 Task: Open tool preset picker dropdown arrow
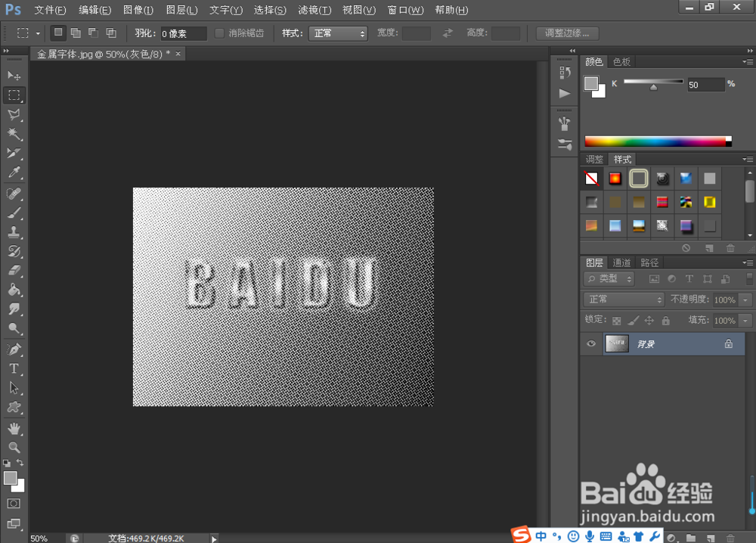click(x=38, y=33)
